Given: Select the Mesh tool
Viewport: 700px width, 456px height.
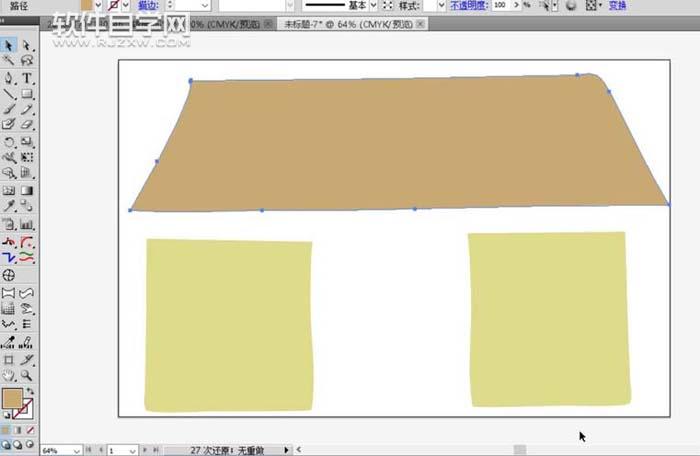Looking at the screenshot, I should pos(8,191).
